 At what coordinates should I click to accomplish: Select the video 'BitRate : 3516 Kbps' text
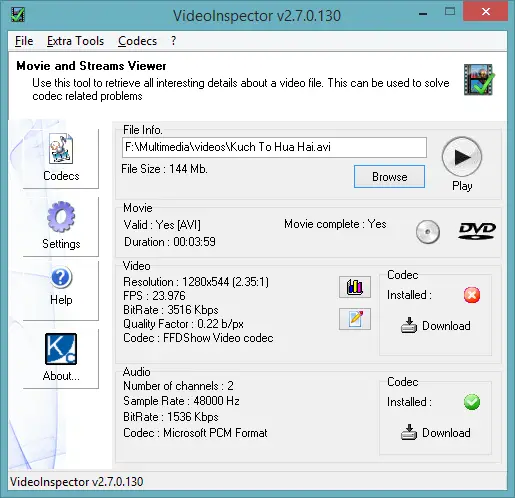[171, 310]
